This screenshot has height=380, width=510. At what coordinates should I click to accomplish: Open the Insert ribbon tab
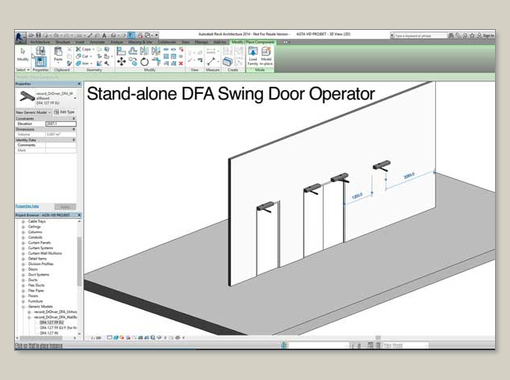(x=80, y=42)
